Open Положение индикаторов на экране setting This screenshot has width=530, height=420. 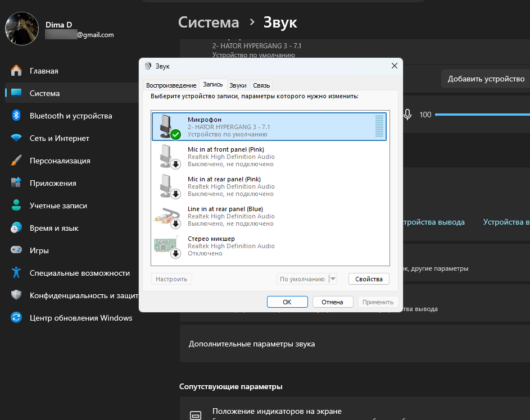tap(355, 409)
